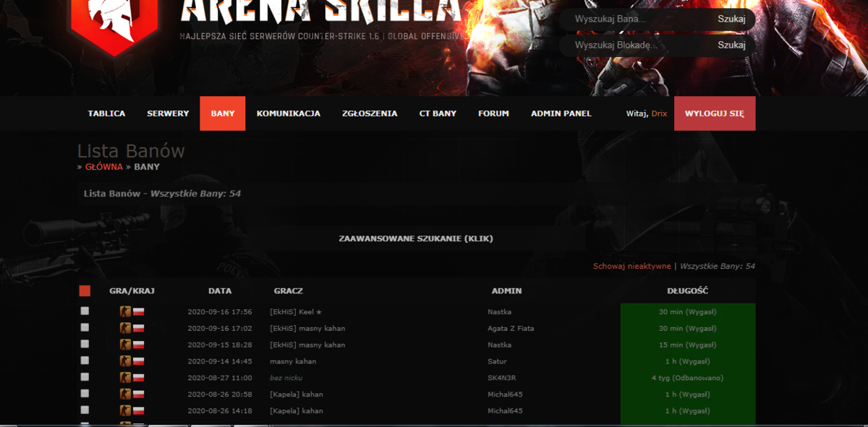Open the CT Bany menu item
The width and height of the screenshot is (868, 427).
tap(438, 113)
